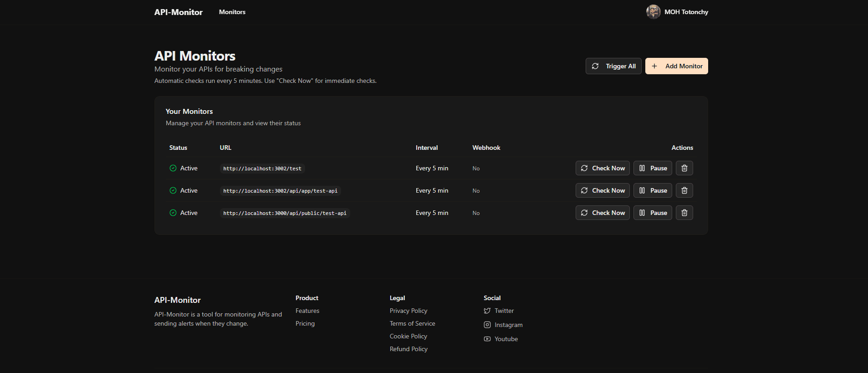
Task: Open Cookie Policy link
Action: click(x=408, y=336)
